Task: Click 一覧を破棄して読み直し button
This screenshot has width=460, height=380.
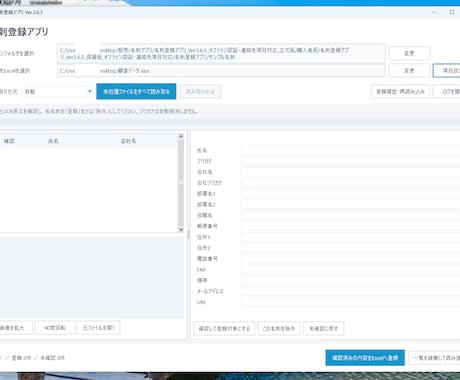Action: point(434,358)
